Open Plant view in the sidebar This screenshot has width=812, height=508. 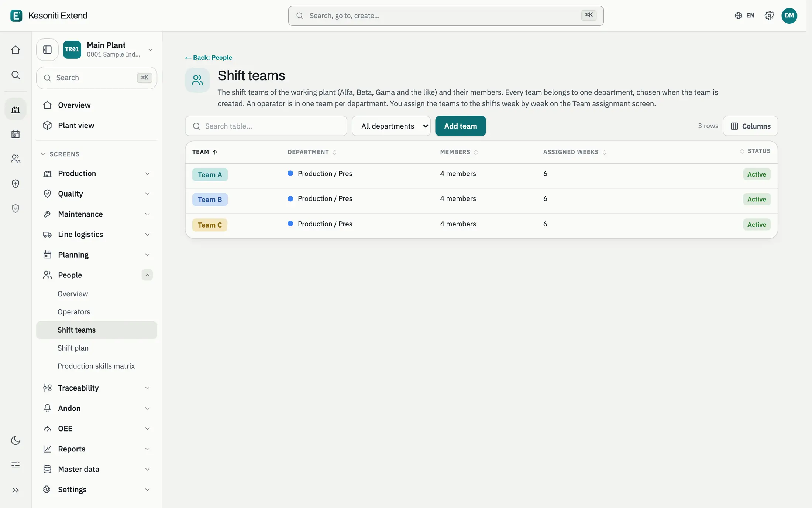97,125
